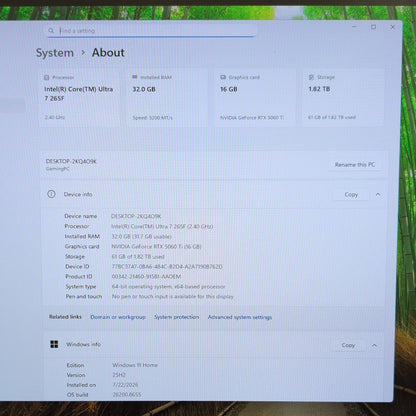The image size is (416, 416).
Task: Select NVIDIA GeForce RTX 5060 Ti row value
Action: point(156,247)
